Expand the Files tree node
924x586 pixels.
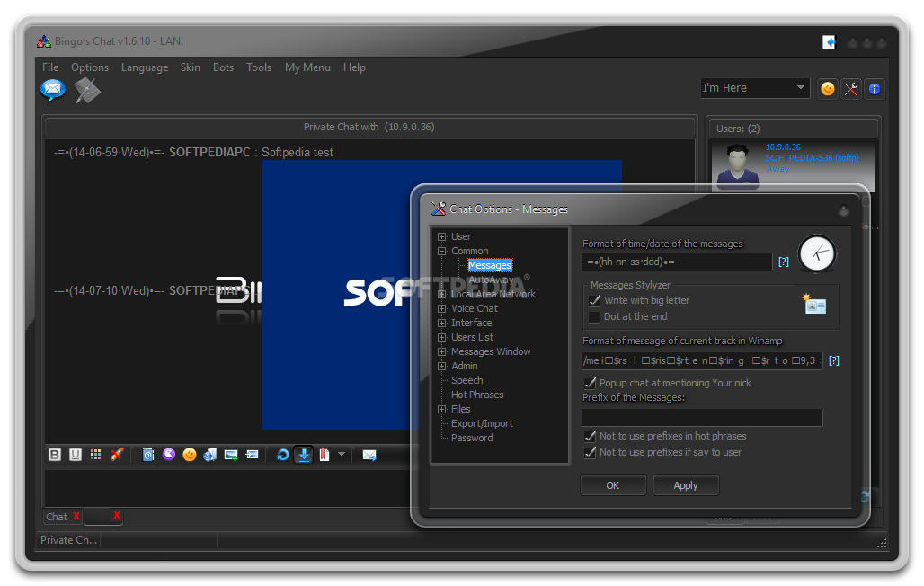click(441, 410)
